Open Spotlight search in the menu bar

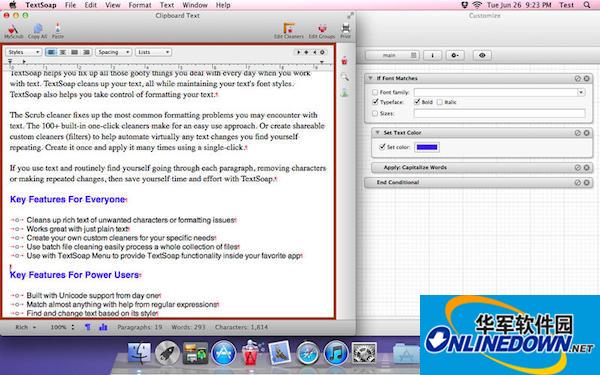587,5
